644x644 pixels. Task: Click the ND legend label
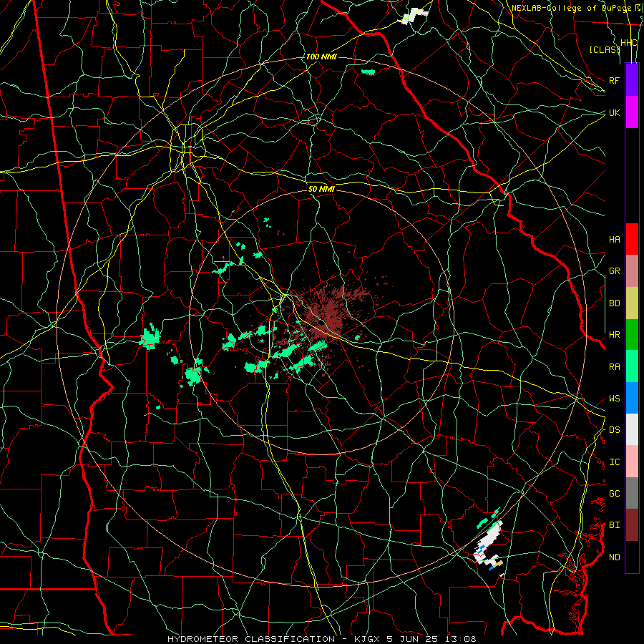coord(614,557)
